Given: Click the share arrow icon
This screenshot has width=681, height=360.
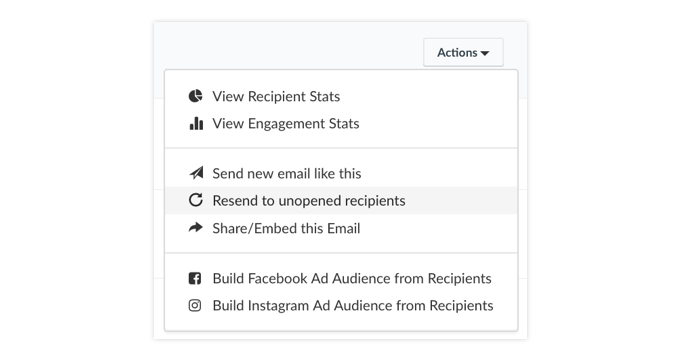Looking at the screenshot, I should pyautogui.click(x=195, y=228).
